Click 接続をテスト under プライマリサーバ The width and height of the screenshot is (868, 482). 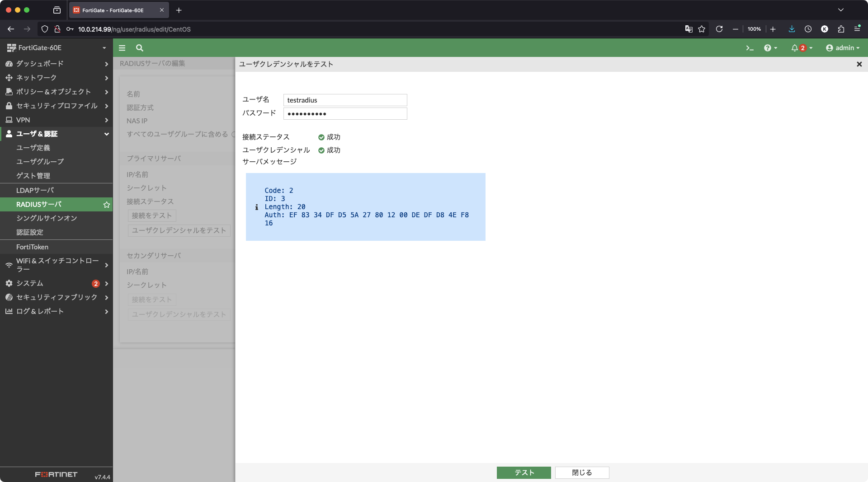point(152,215)
